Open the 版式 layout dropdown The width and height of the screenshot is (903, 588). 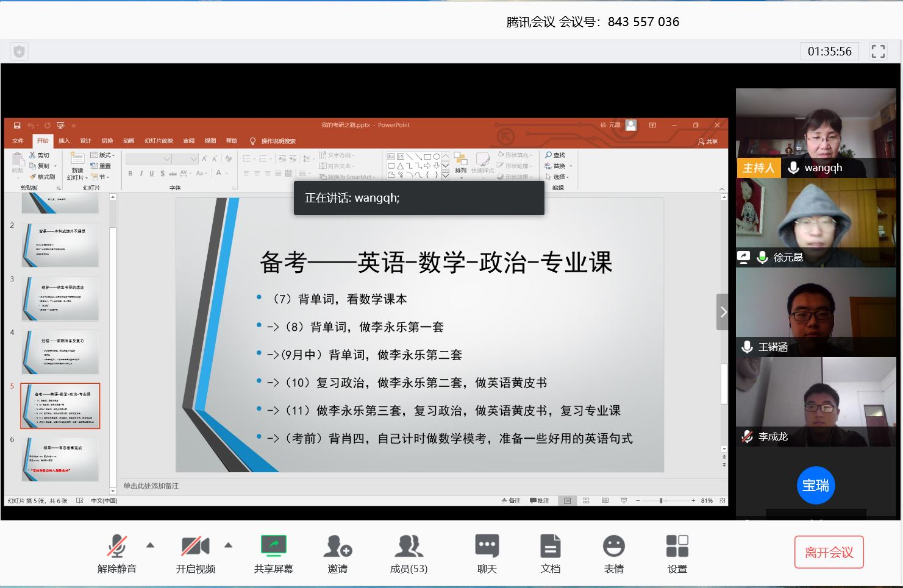click(x=102, y=155)
